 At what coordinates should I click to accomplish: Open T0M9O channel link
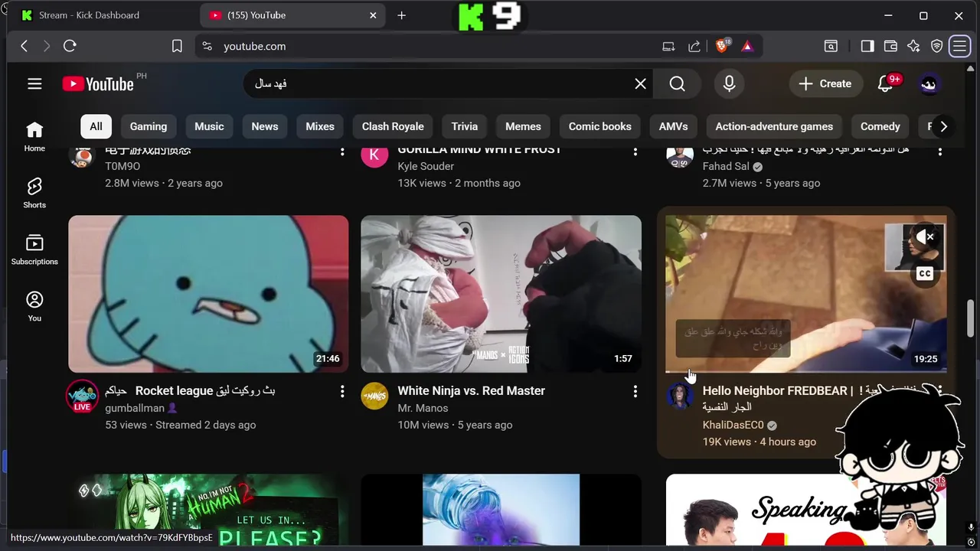pos(122,166)
